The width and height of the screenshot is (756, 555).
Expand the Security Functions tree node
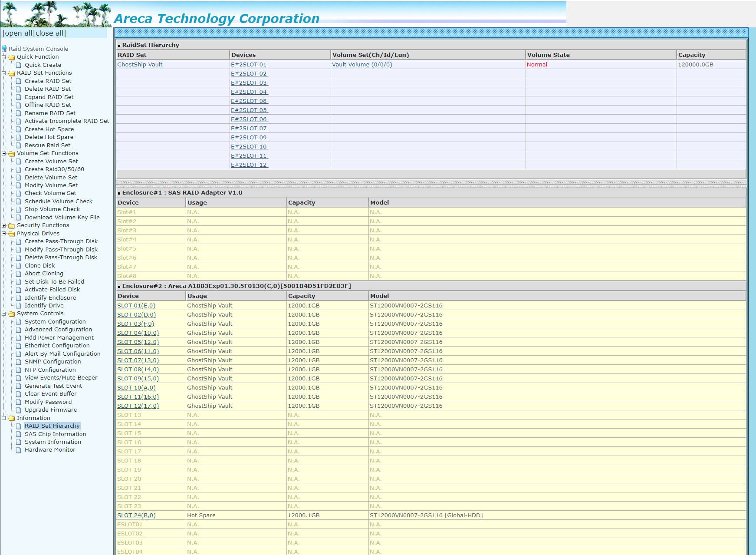coord(4,225)
